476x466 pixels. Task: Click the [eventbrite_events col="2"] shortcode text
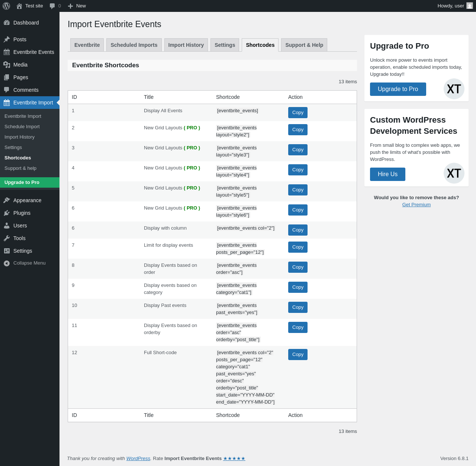[x=246, y=228]
